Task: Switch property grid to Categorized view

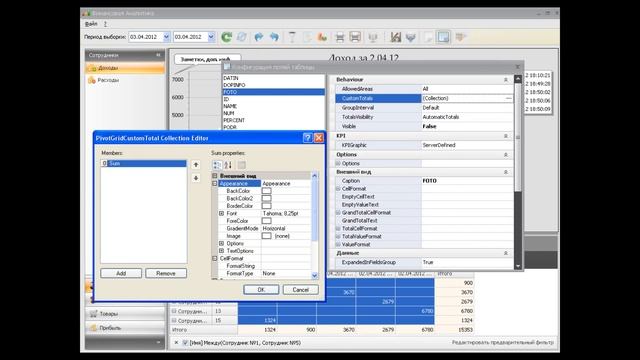Action: click(x=217, y=165)
